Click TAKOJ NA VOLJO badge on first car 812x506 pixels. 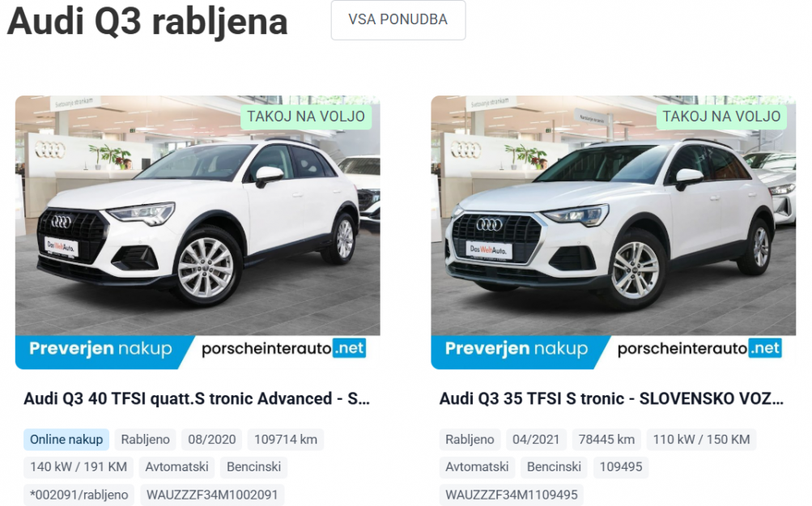click(x=306, y=117)
